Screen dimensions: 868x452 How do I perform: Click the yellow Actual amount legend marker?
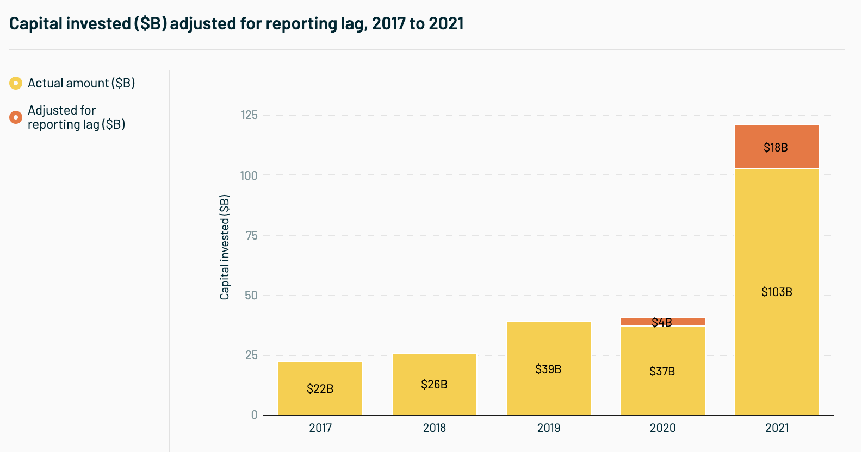click(x=16, y=83)
